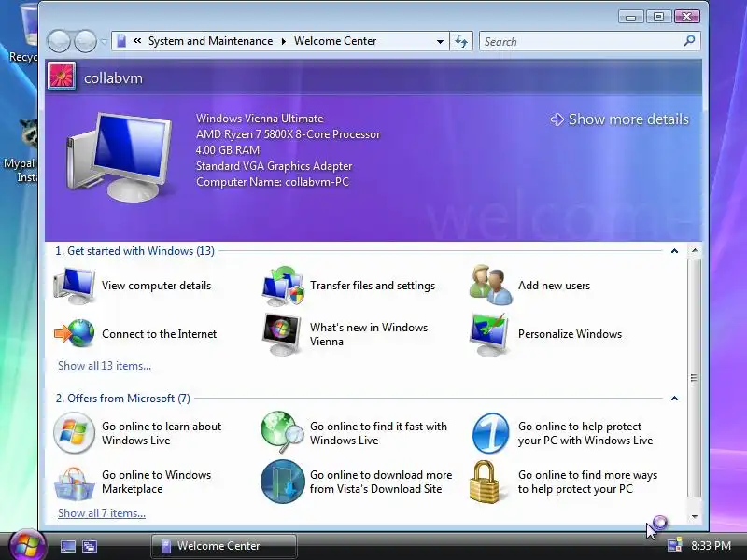The width and height of the screenshot is (747, 560).
Task: Click the Show more details link
Action: tap(619, 119)
